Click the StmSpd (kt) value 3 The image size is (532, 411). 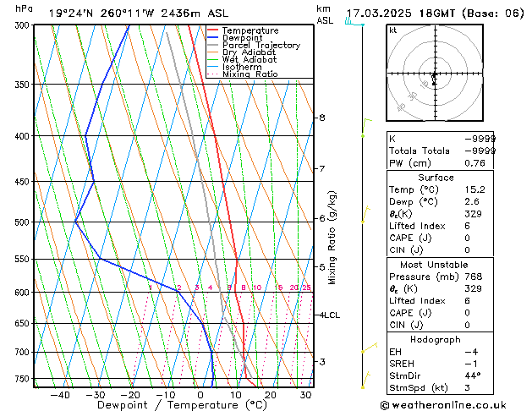pos(467,388)
